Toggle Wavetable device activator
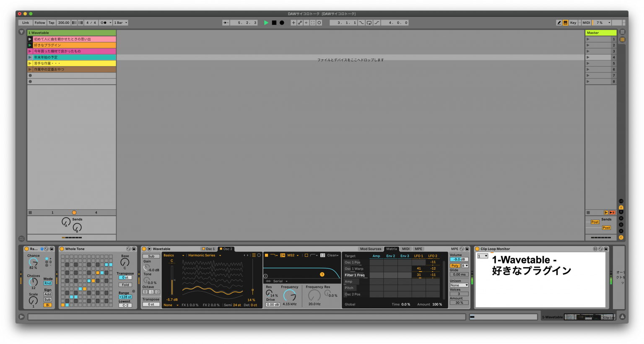This screenshot has height=344, width=644. point(144,249)
